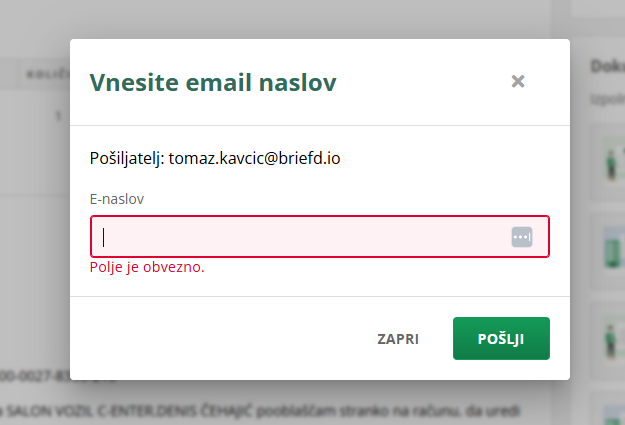Click the "Vnesite email naslov" dialog title
625x425 pixels.
tap(213, 82)
